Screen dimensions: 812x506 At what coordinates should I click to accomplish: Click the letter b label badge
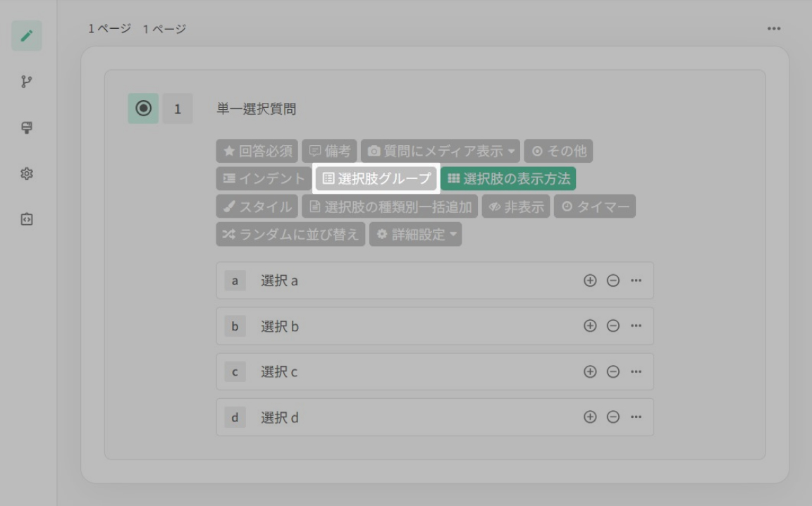235,326
